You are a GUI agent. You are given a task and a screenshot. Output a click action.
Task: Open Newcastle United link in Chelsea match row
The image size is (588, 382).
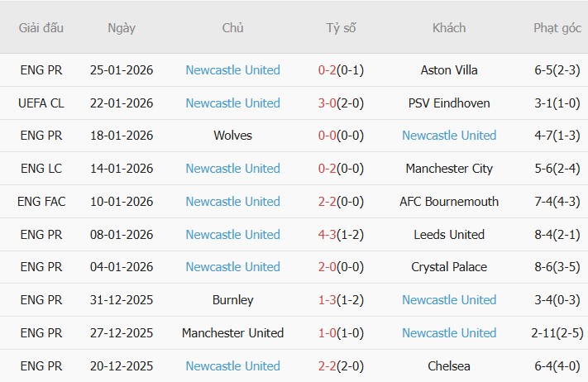tap(232, 366)
